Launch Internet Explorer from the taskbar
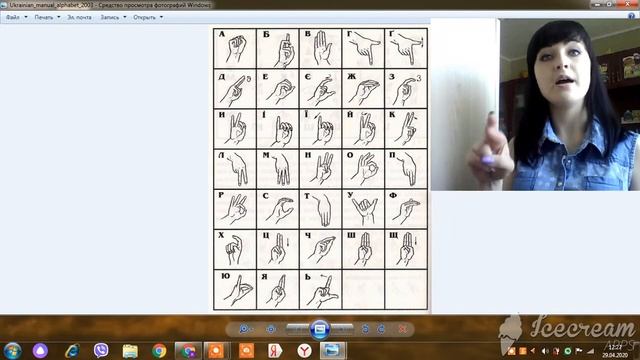Screen dimensions: 640x360 [x=72, y=351]
